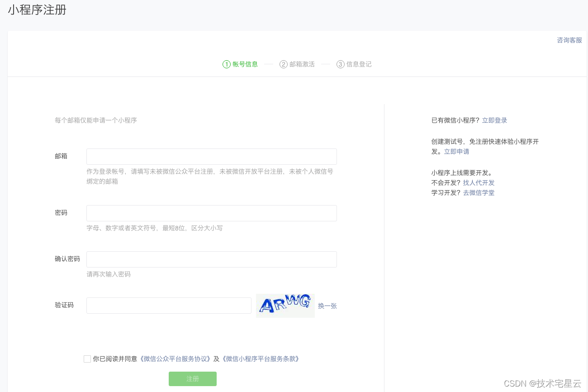Click the step 2 邮箱激活 circle icon
This screenshot has width=588, height=392.
283,64
